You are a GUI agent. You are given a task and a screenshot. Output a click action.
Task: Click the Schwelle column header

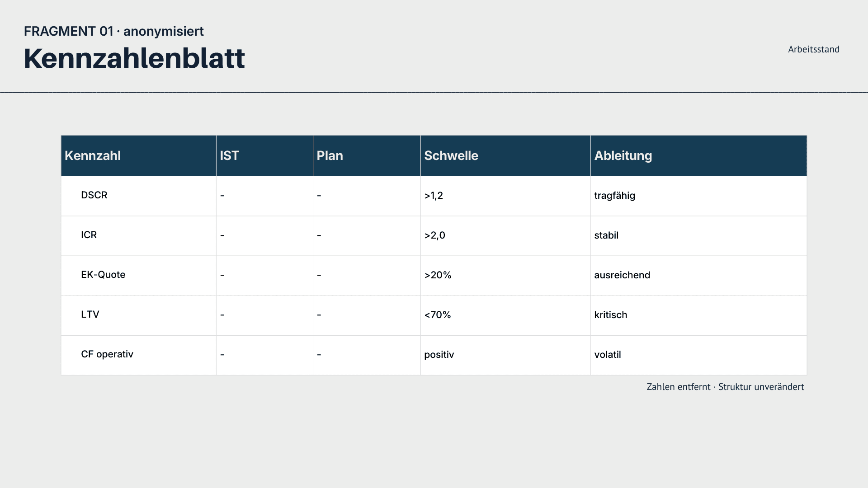pos(451,156)
